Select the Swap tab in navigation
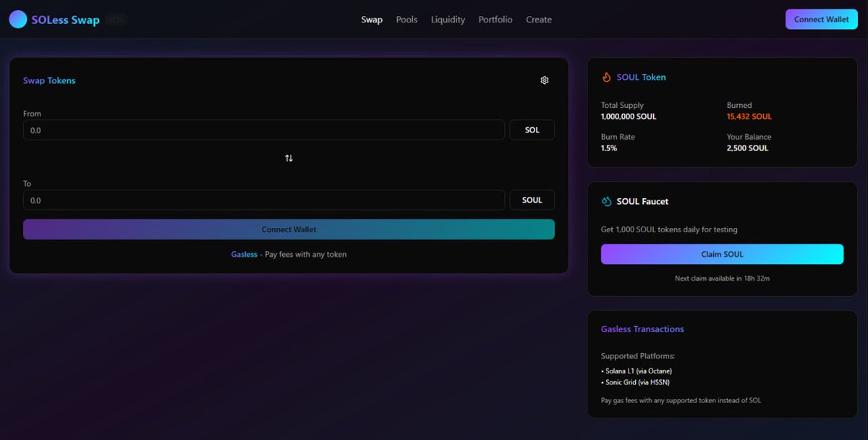This screenshot has width=868, height=440. coord(372,20)
